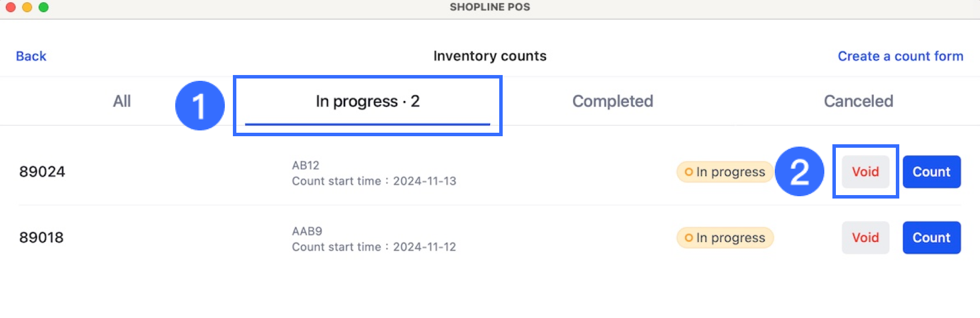Close the SHOPLINE POS window
The width and height of the screenshot is (980, 318).
10,7
